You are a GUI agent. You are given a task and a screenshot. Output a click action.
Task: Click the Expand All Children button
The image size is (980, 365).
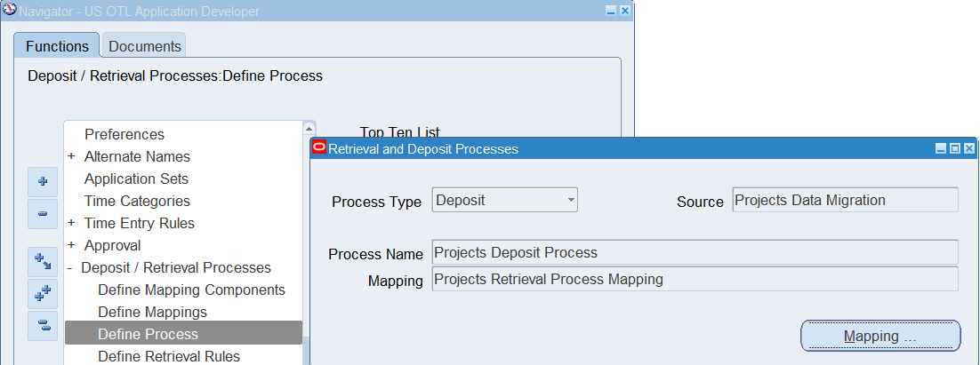tap(42, 261)
